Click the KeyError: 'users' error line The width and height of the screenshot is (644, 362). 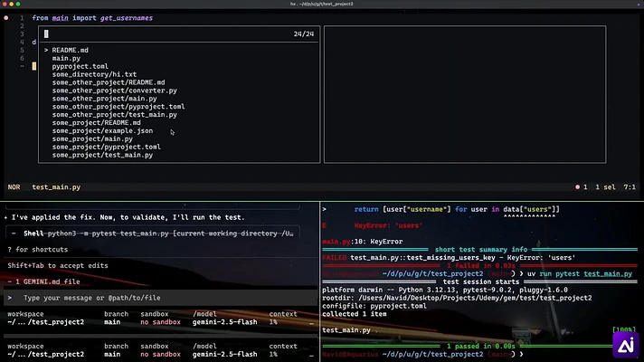coord(388,225)
